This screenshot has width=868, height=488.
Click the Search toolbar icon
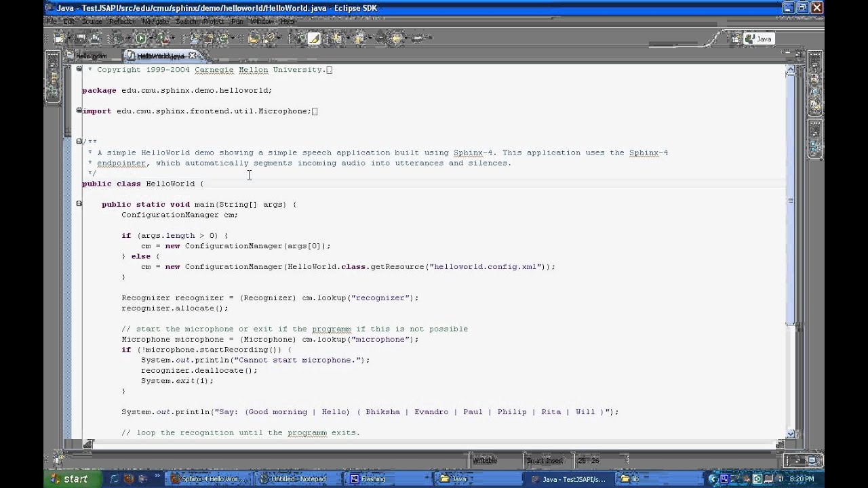(x=269, y=39)
